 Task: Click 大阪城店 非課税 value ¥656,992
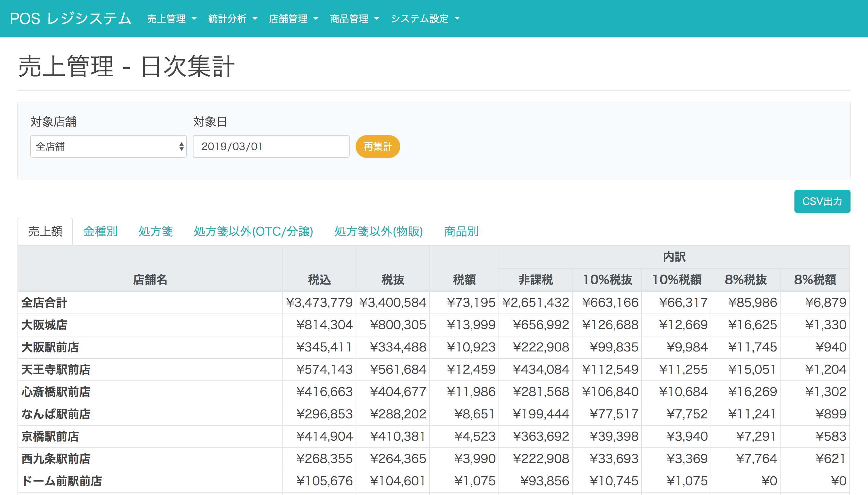[541, 325]
